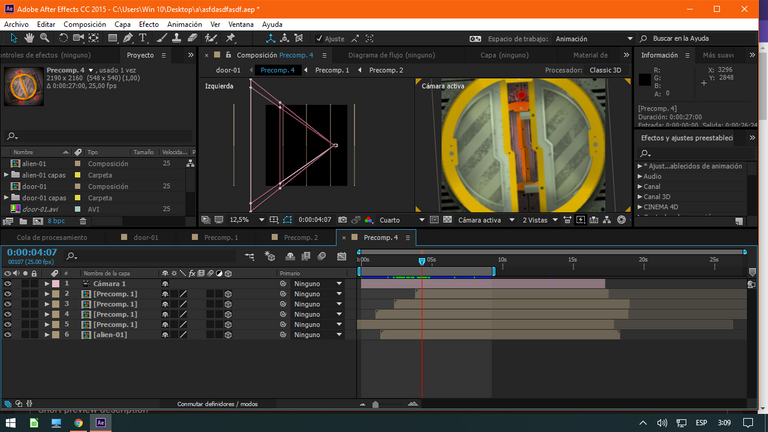Create new folder icon in Project panel

[x=23, y=221]
